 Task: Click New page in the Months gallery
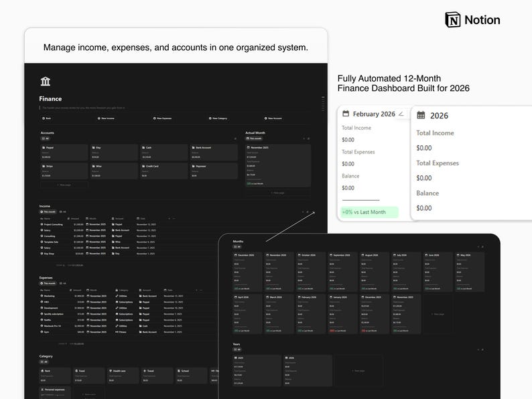click(438, 314)
